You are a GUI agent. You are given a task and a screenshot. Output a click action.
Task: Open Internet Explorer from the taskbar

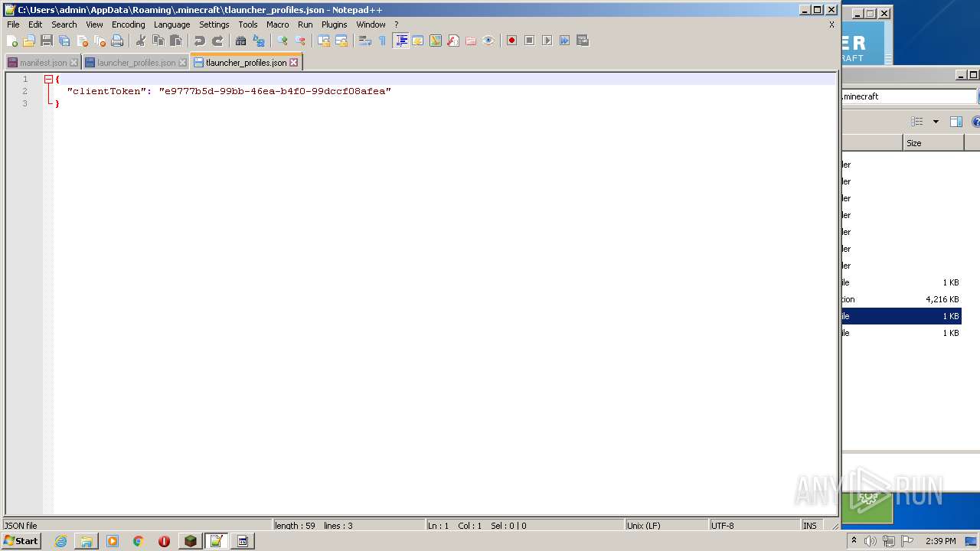(x=60, y=541)
